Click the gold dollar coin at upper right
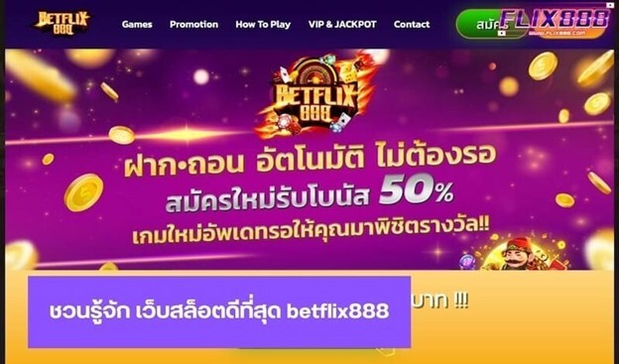Screen dimensions: 619x364 [543, 65]
